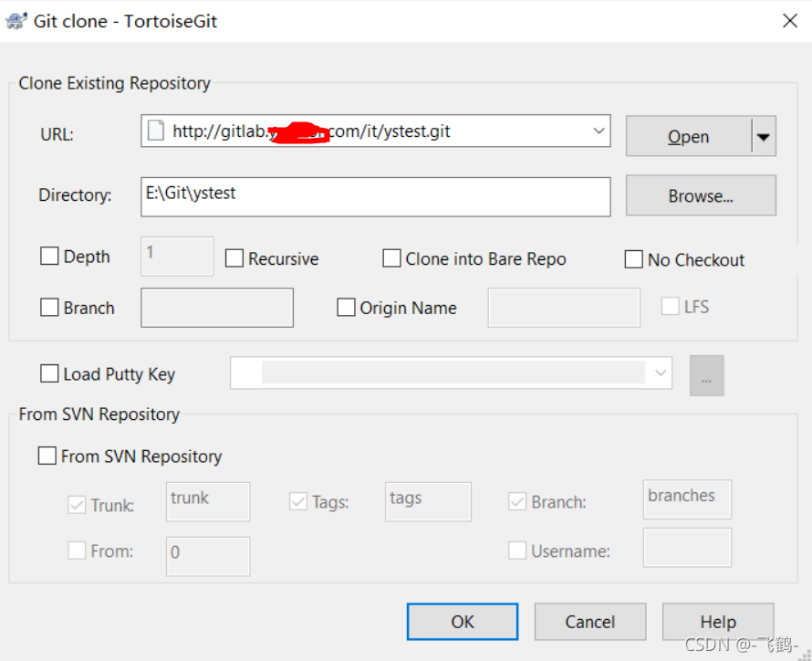Toggle the SVN Branch checkbox
The width and height of the screenshot is (812, 661).
[517, 501]
